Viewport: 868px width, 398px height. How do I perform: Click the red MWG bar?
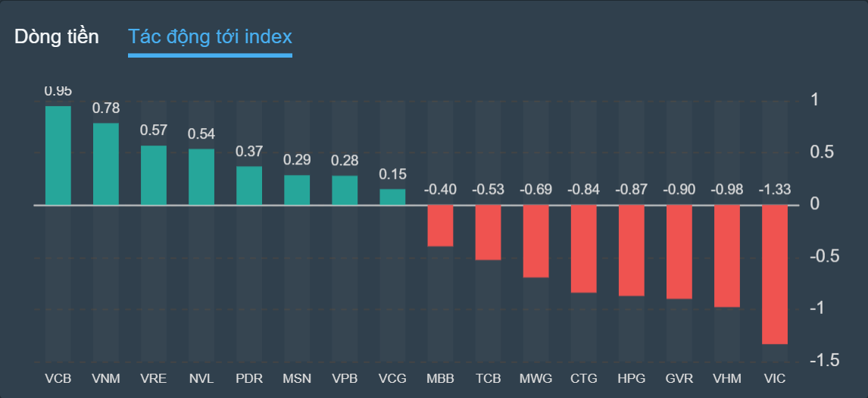(535, 241)
